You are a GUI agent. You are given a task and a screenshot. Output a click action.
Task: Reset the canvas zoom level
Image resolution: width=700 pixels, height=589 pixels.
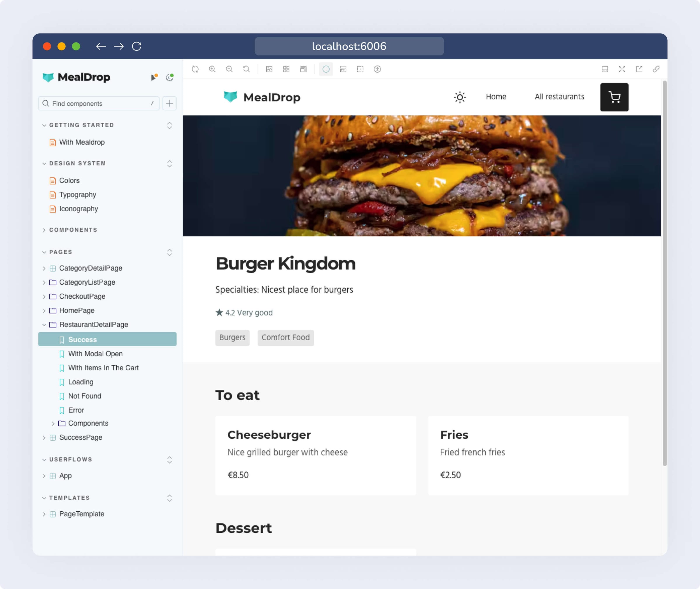coord(246,69)
